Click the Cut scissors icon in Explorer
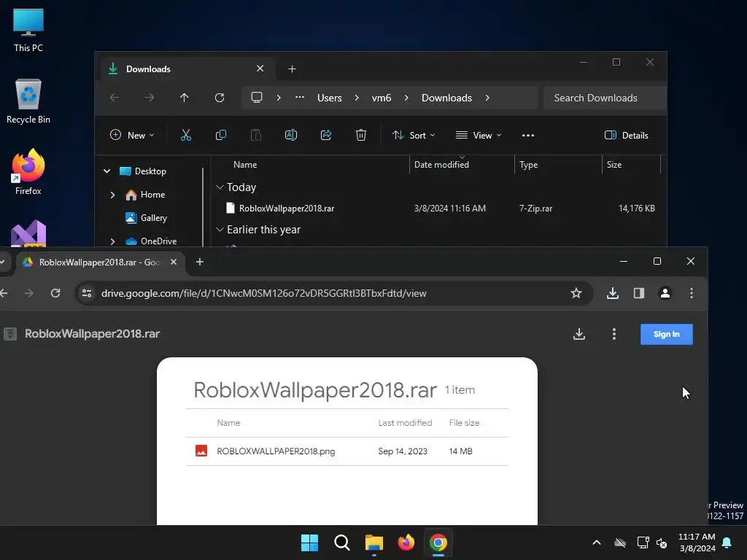This screenshot has width=747, height=560. click(x=186, y=135)
